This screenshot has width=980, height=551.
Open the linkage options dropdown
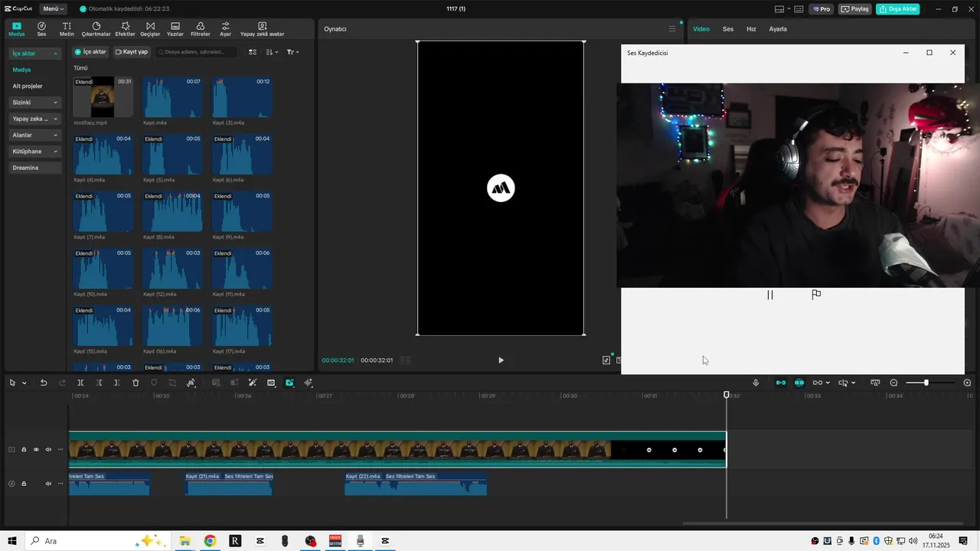click(x=828, y=383)
